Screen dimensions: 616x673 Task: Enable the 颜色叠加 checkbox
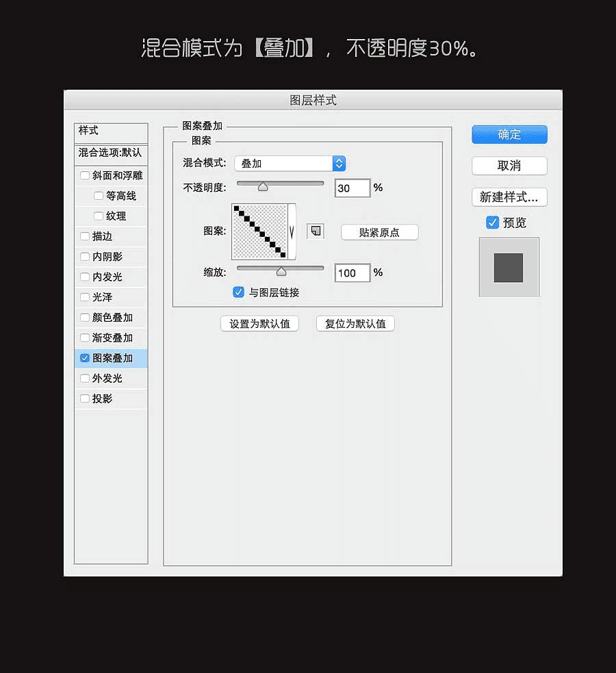point(85,317)
